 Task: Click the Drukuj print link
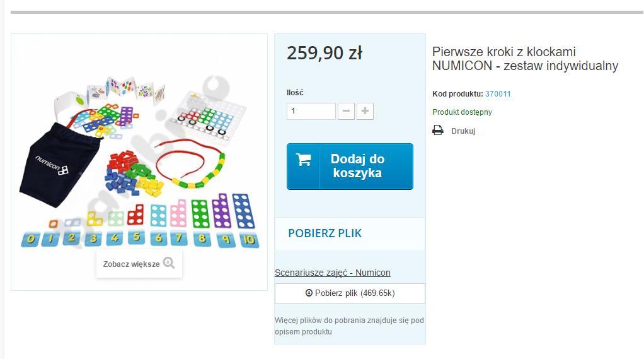click(x=463, y=131)
